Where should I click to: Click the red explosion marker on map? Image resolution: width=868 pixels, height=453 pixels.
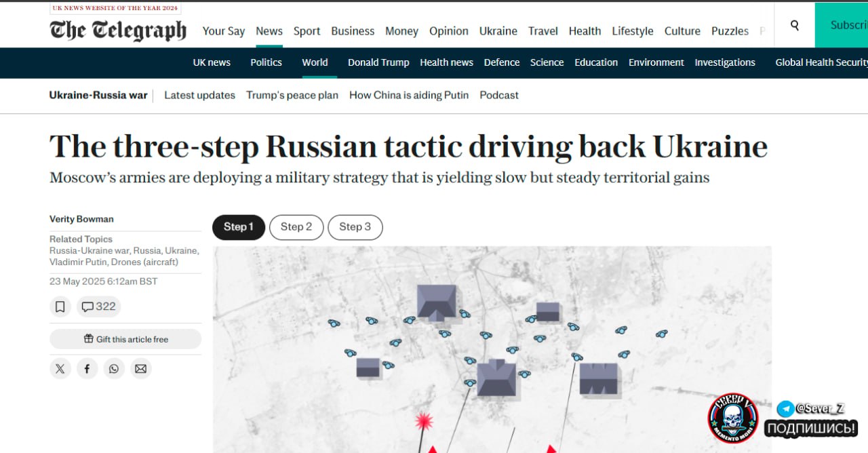click(x=424, y=421)
